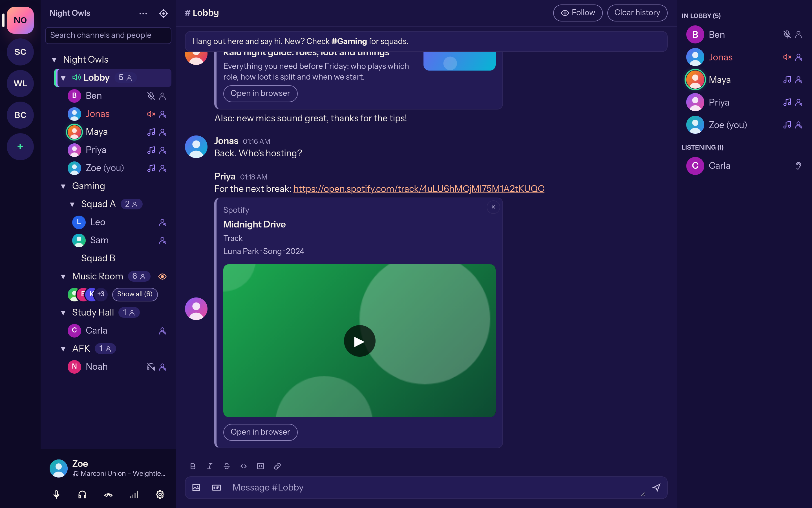Image resolution: width=812 pixels, height=508 pixels.
Task: Select the Squad B channel
Action: (x=98, y=258)
